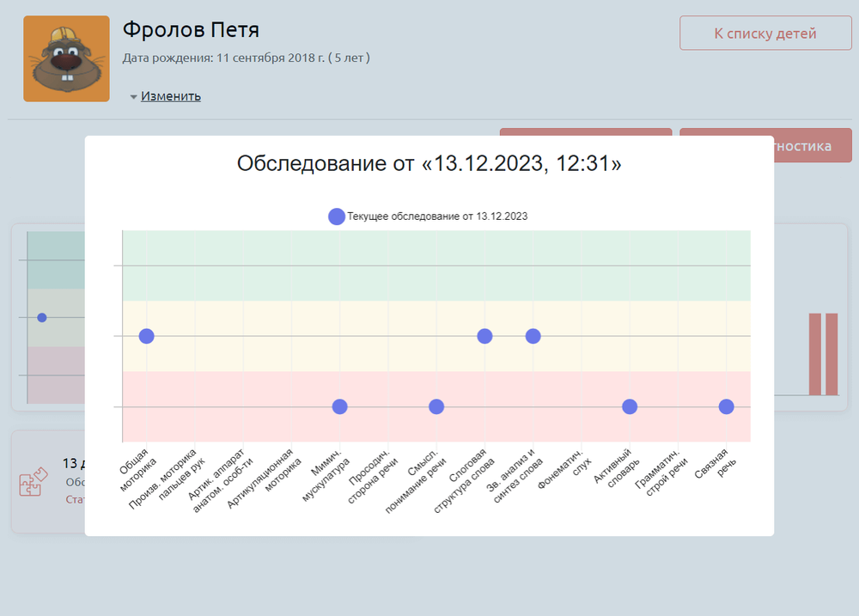
Task: Click the beaver avatar picture
Action: tap(66, 58)
